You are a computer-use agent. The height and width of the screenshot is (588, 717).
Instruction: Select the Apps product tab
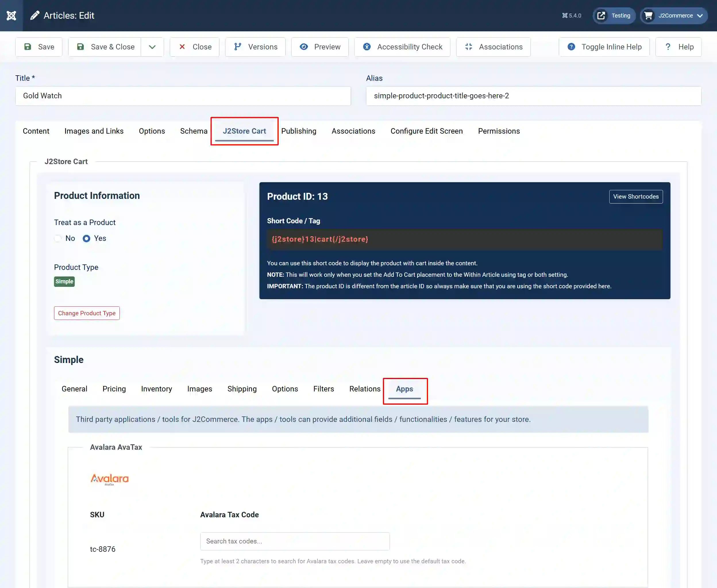coord(404,389)
